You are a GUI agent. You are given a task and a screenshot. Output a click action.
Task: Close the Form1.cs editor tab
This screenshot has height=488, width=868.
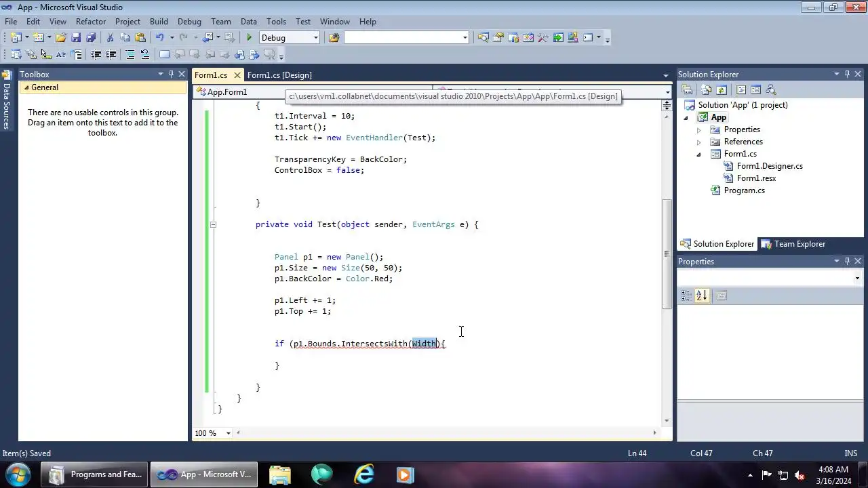pos(237,75)
